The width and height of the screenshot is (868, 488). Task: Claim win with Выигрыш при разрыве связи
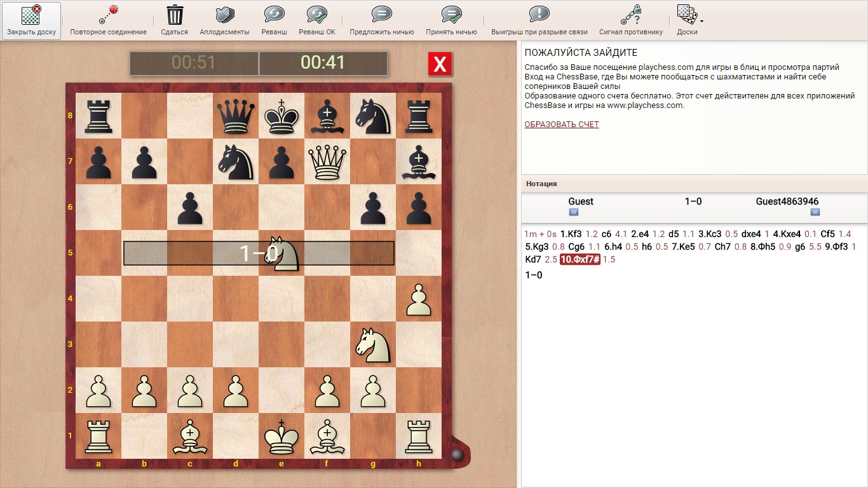(539, 15)
